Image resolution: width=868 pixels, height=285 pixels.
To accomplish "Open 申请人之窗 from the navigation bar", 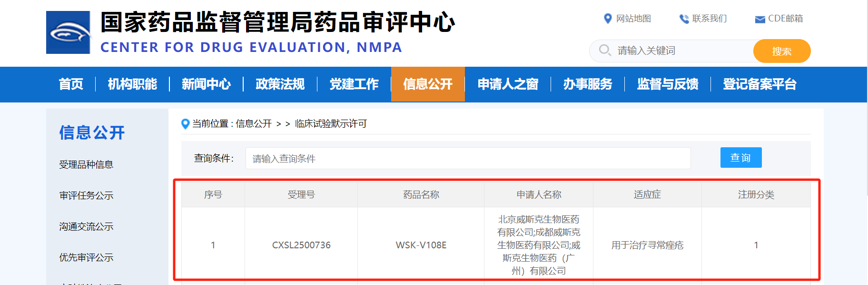I will click(508, 84).
